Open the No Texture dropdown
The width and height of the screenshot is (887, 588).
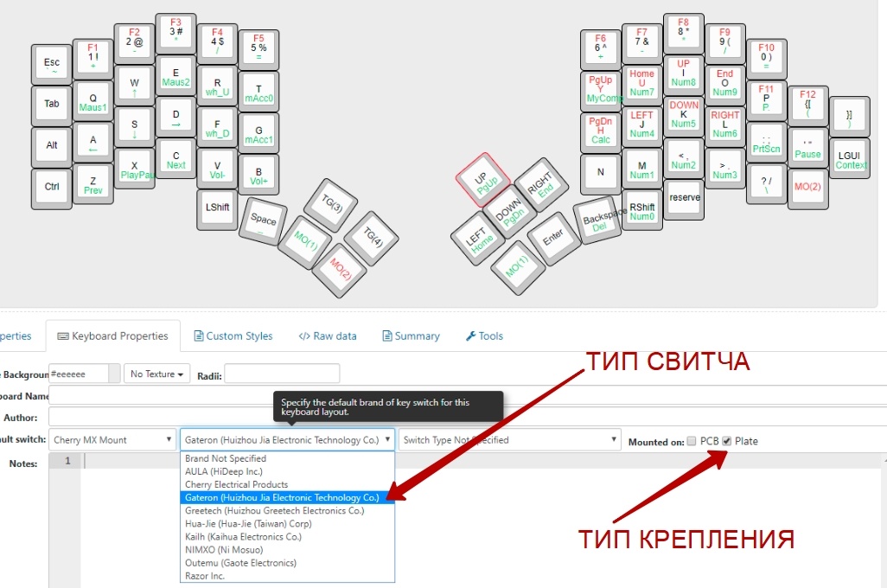(x=156, y=374)
